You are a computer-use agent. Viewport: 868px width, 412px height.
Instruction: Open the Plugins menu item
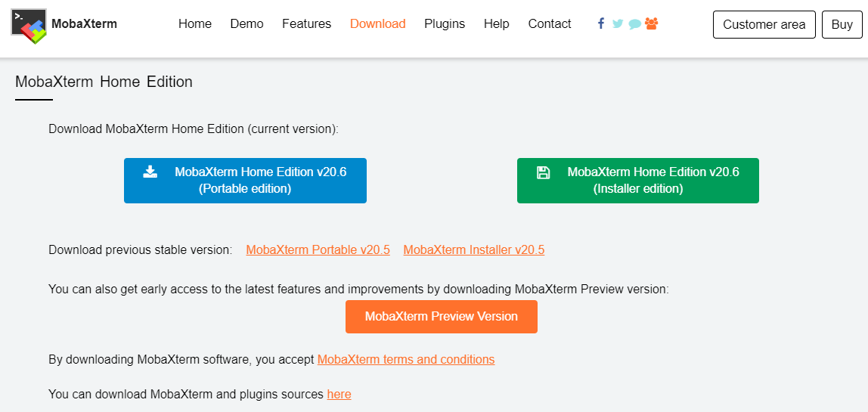point(445,23)
